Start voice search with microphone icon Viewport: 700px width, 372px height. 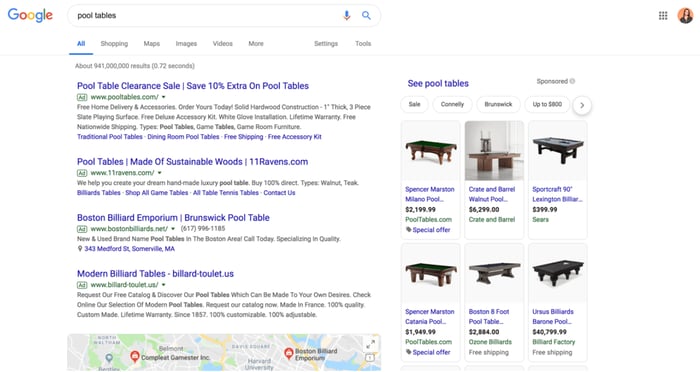pyautogui.click(x=346, y=16)
